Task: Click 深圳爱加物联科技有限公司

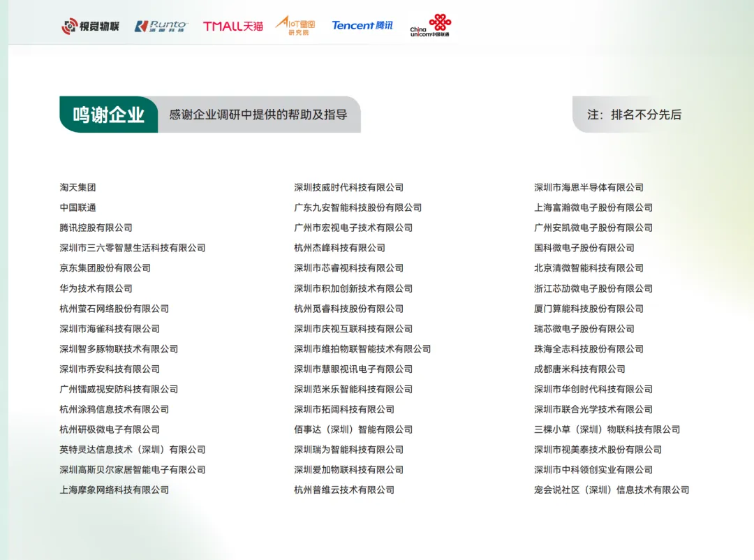Action: [x=349, y=470]
